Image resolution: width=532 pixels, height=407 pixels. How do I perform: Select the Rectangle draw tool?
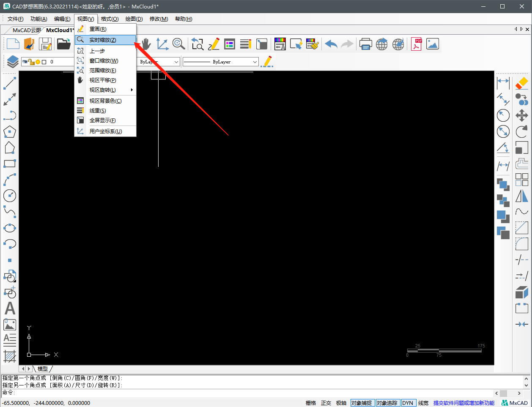10,164
